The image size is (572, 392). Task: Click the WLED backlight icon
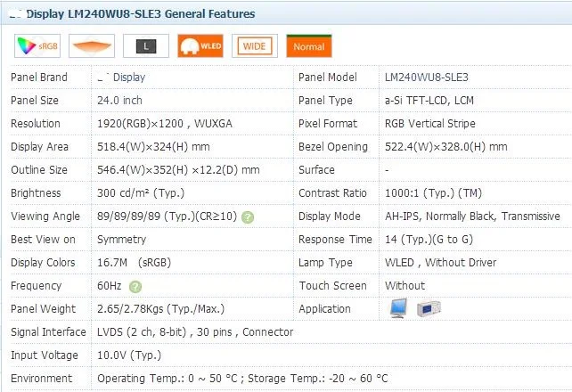pyautogui.click(x=200, y=46)
